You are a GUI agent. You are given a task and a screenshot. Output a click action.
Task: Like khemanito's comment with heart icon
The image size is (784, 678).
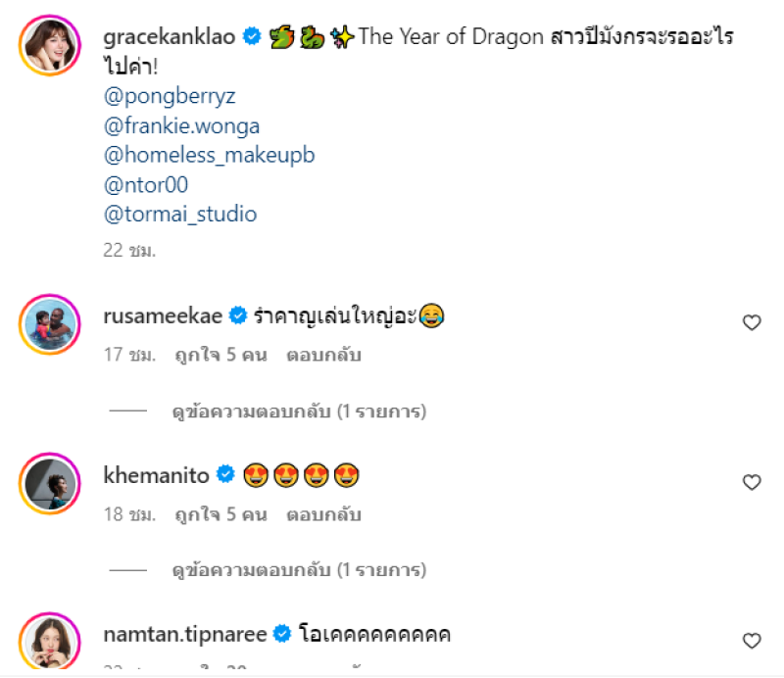pos(752,482)
